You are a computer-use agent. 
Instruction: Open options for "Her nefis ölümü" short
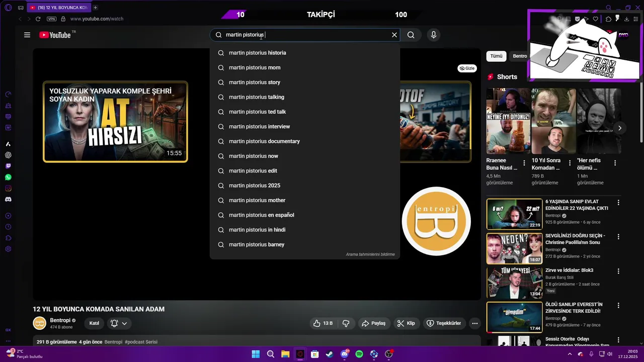coord(615,163)
